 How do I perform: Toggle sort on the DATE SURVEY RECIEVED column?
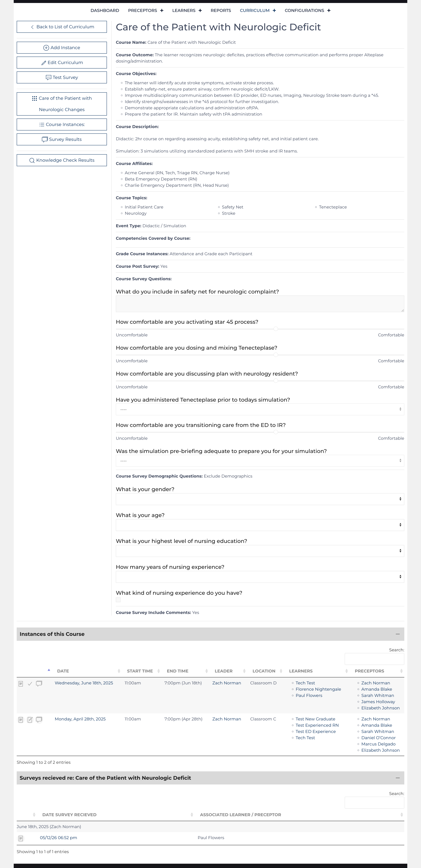pyautogui.click(x=34, y=814)
